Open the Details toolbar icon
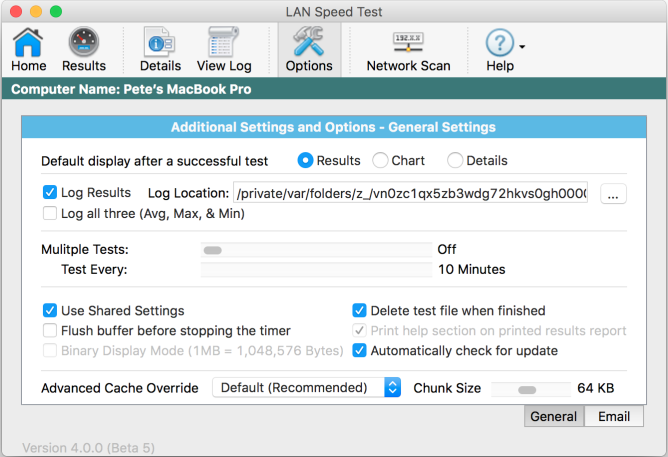Viewport: 668px width, 457px height. click(159, 42)
